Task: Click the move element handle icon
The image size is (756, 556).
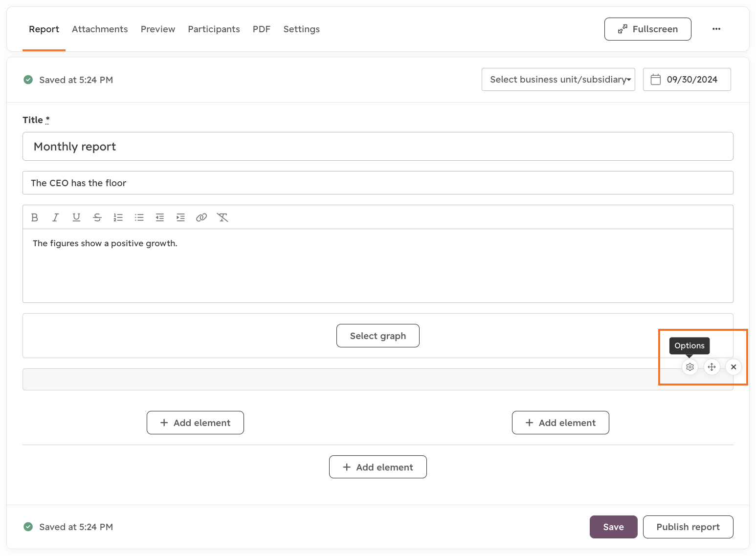Action: coord(712,367)
